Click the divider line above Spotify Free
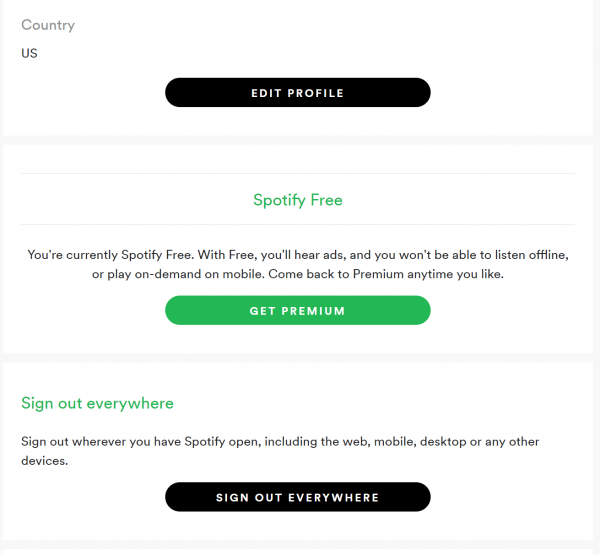This screenshot has width=600, height=555. [297, 174]
